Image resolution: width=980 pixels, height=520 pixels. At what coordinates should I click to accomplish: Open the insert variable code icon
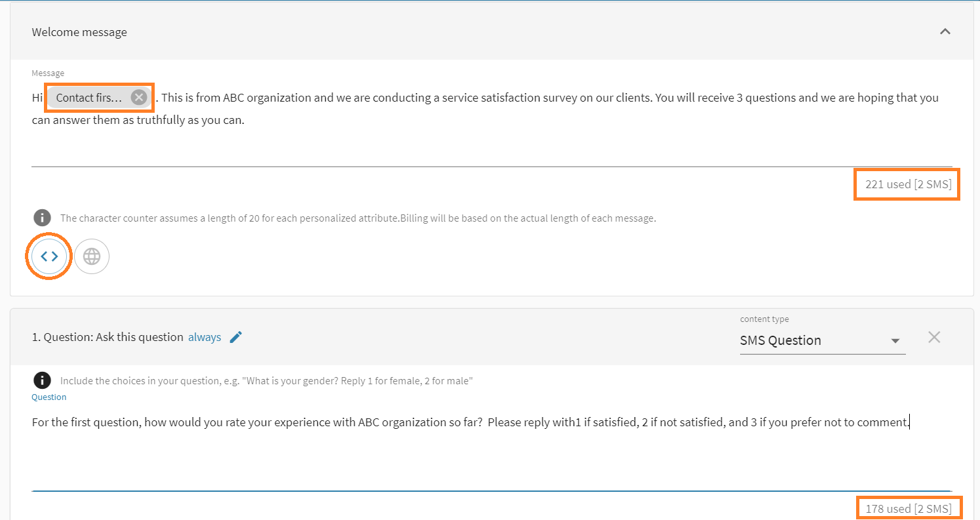[49, 256]
